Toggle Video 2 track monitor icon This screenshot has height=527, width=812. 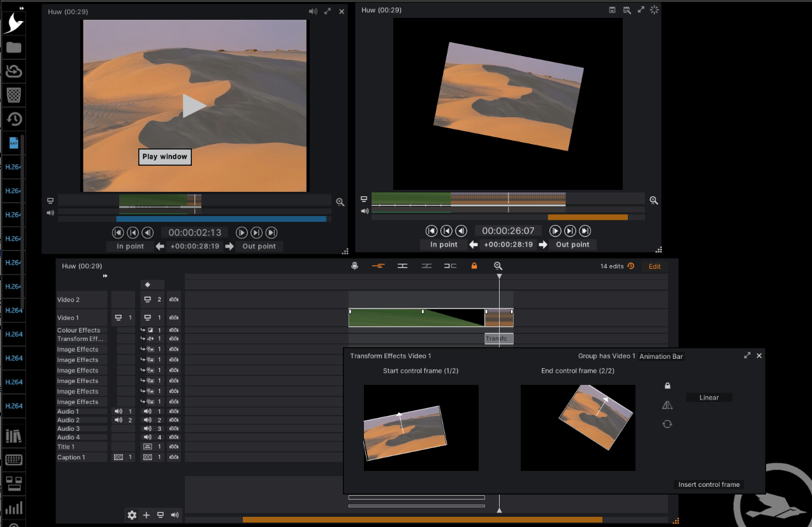click(x=148, y=300)
